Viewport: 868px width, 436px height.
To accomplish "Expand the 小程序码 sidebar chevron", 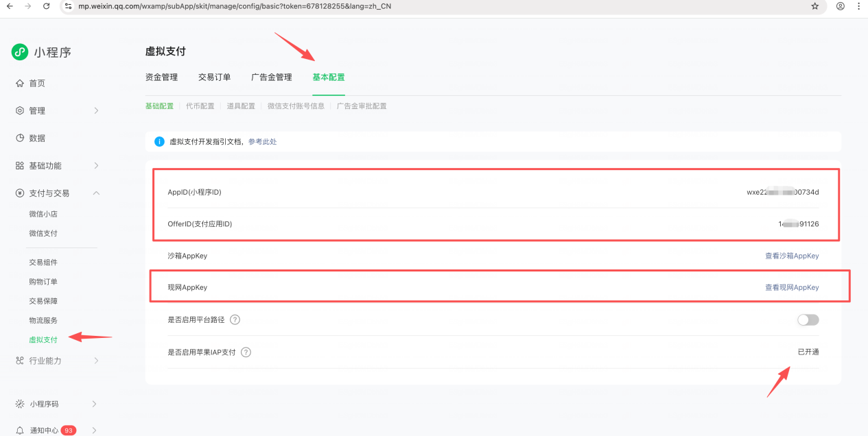I will click(94, 404).
